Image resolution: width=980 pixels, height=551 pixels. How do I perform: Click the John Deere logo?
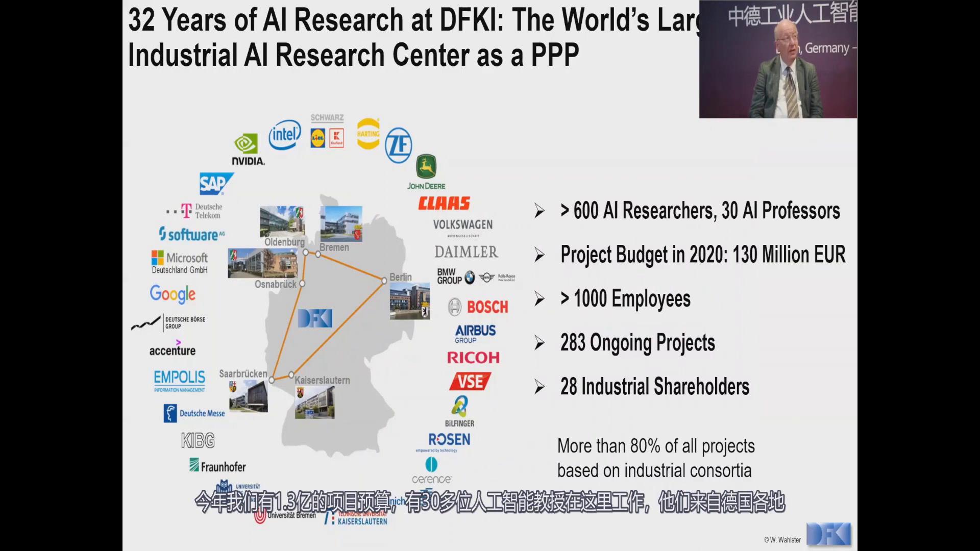tap(426, 172)
